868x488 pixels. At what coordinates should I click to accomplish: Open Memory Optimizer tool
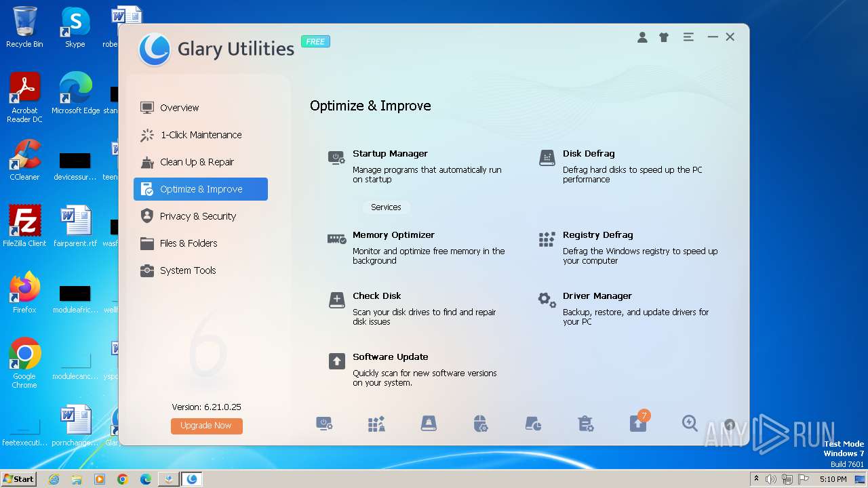pos(393,235)
